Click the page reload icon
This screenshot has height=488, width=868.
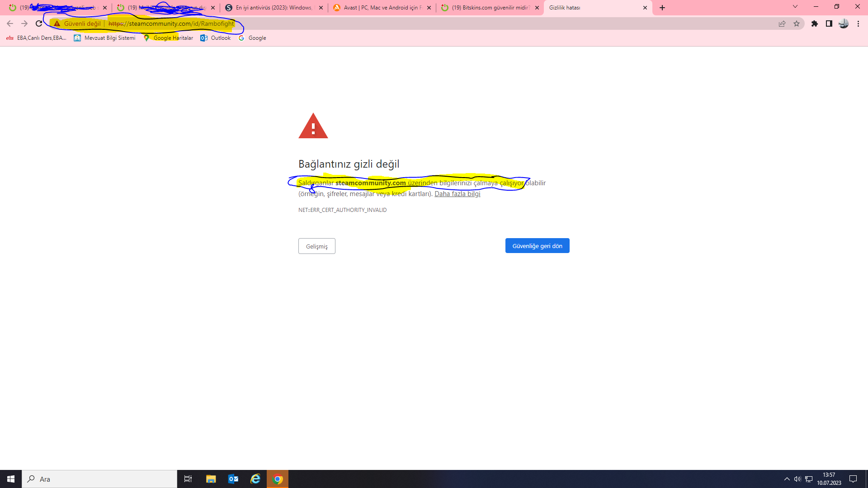click(x=39, y=23)
